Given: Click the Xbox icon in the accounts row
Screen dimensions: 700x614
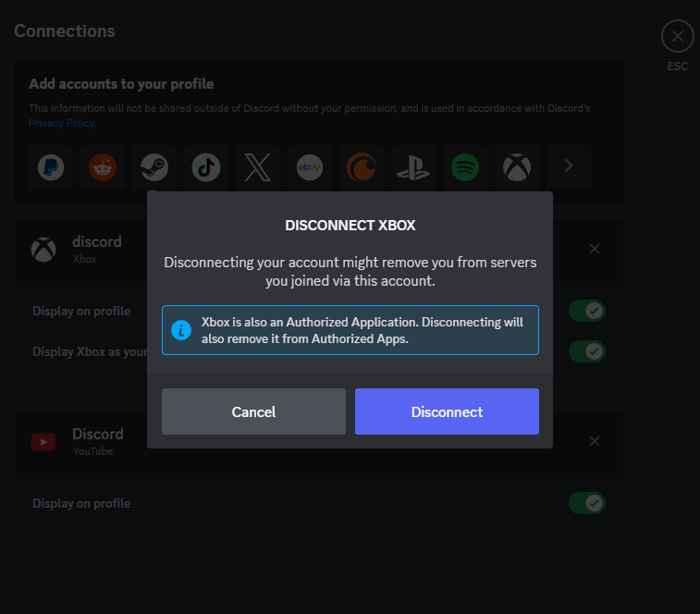Looking at the screenshot, I should [x=516, y=167].
